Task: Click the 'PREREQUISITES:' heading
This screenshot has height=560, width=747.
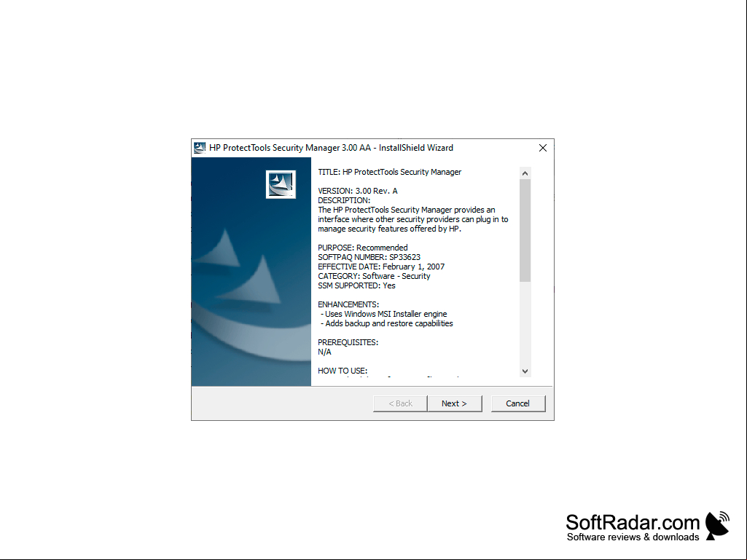Action: (348, 342)
